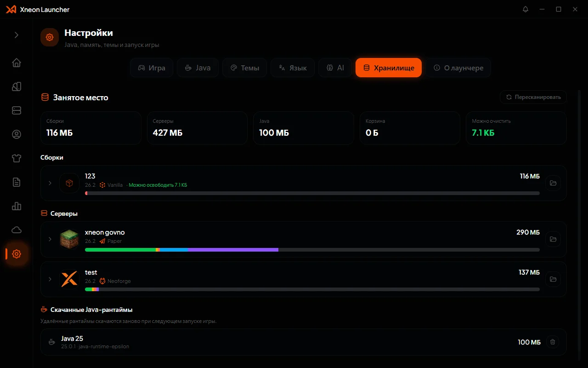Click the Серверы 427 МБ summary card

197,128
